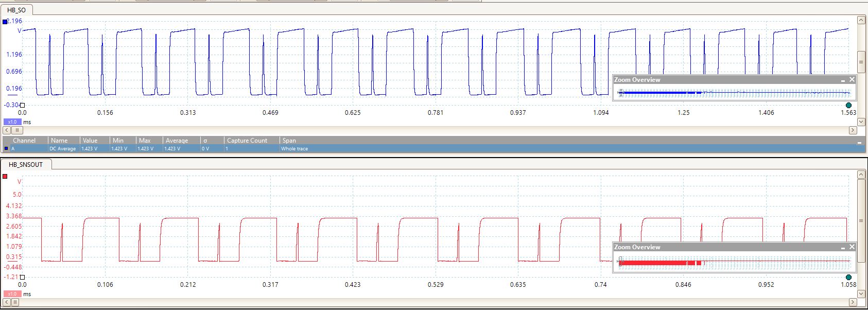Click the red channel marker in HB_SNSOUT
This screenshot has height=310, width=868.
pyautogui.click(x=5, y=177)
